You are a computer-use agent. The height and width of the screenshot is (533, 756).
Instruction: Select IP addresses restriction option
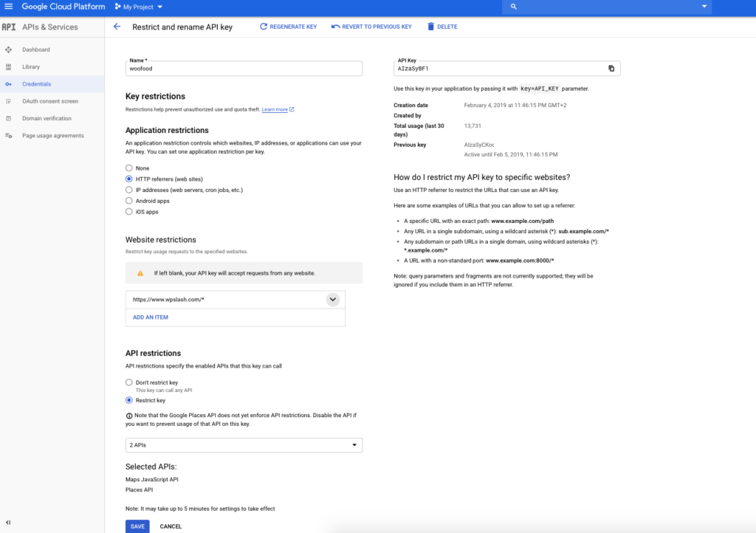[x=128, y=190]
